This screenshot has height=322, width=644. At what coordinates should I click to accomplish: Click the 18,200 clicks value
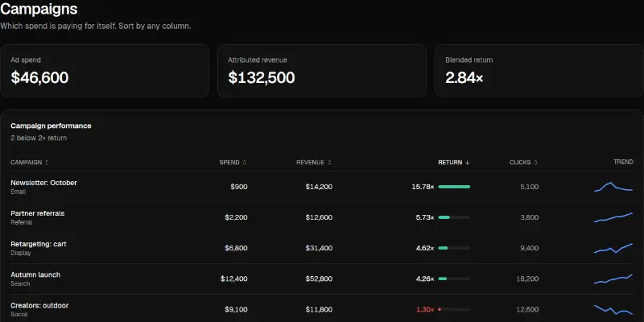(x=528, y=279)
